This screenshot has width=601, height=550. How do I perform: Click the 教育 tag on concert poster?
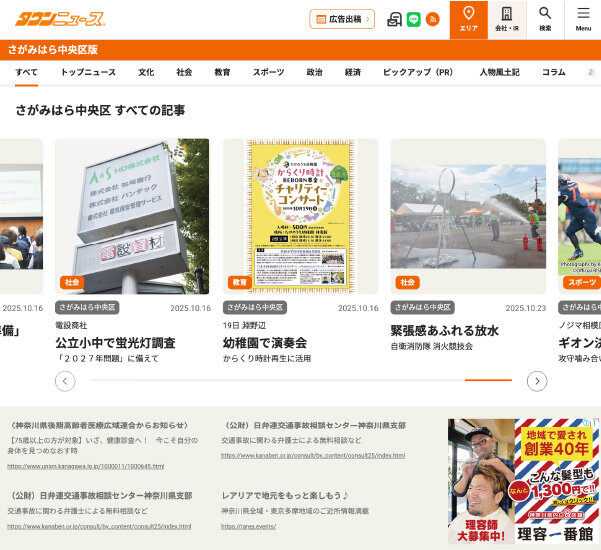click(x=240, y=282)
